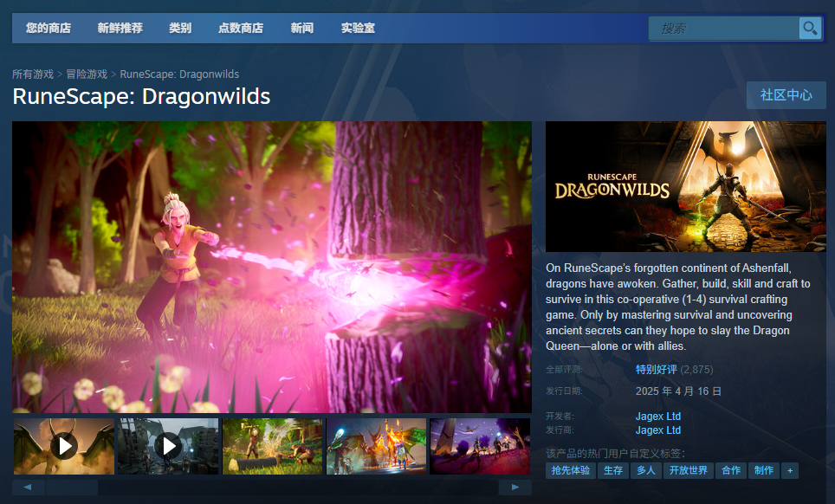
Task: Open the 您的商店 menu
Action: click(48, 28)
